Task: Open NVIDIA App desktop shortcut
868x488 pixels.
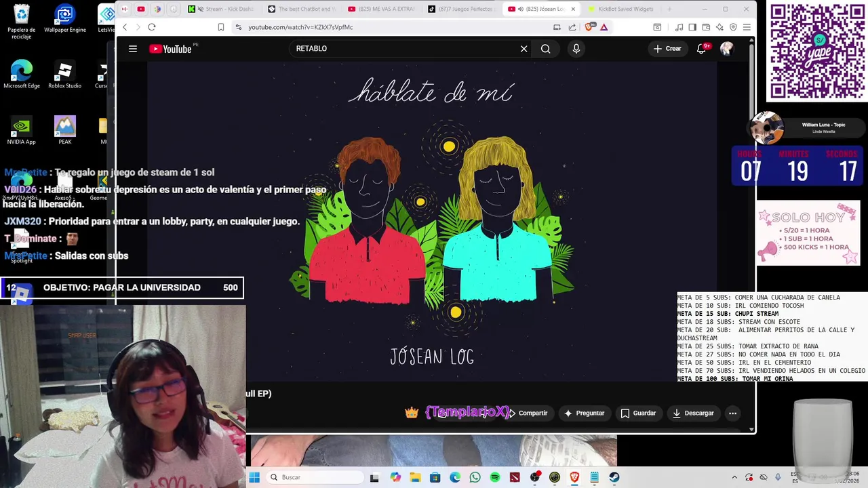Action: click(x=21, y=131)
